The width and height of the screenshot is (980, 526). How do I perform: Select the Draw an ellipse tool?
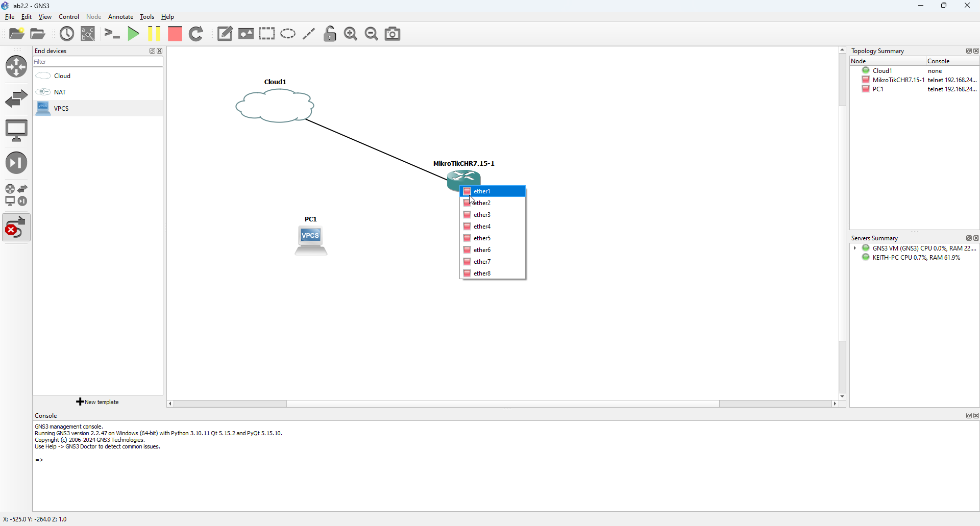(x=288, y=34)
